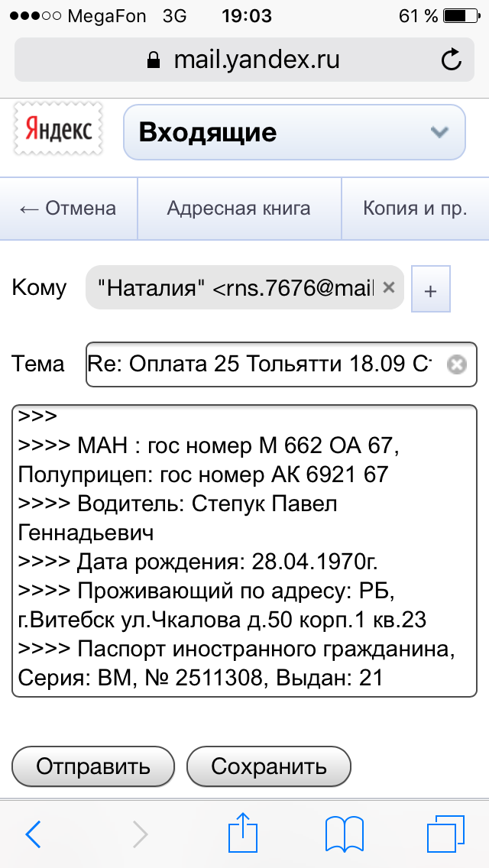Reload the mail.yandex.ru page
The width and height of the screenshot is (489, 868).
pyautogui.click(x=452, y=60)
